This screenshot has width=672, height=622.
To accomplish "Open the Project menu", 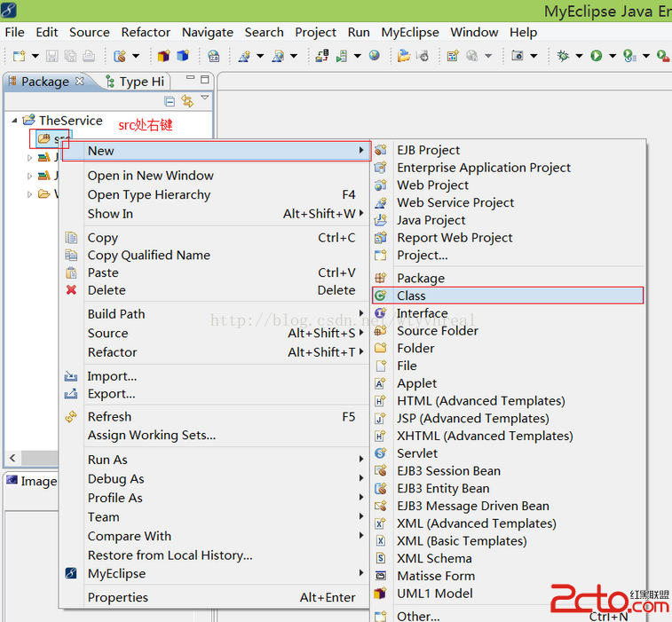I will [315, 32].
